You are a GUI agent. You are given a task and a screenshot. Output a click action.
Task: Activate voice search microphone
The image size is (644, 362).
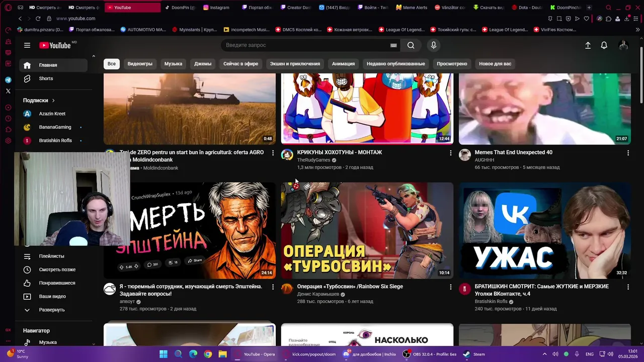(x=434, y=45)
